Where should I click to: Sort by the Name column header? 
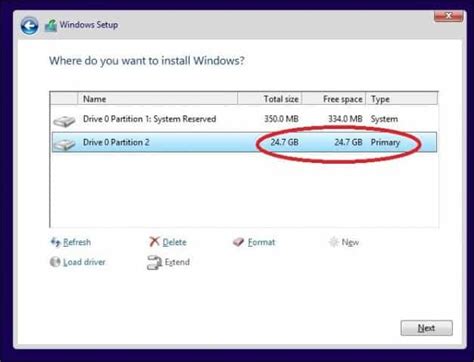pyautogui.click(x=158, y=99)
